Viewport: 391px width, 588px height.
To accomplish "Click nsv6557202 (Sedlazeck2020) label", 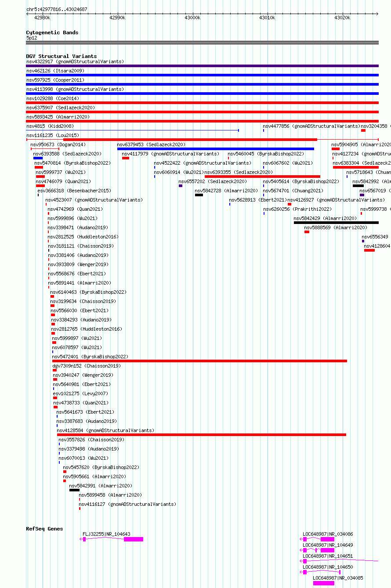I will point(213,181).
